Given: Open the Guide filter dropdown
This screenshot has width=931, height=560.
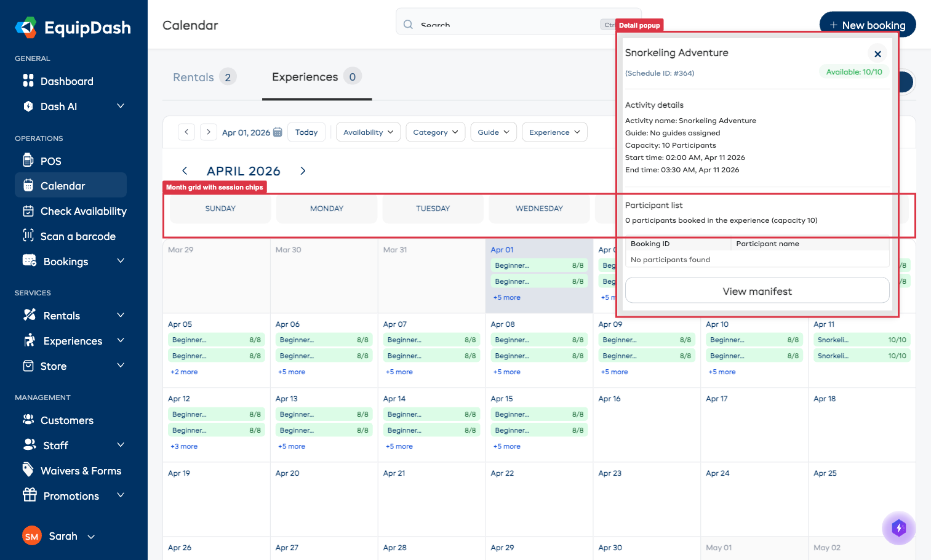Looking at the screenshot, I should click(493, 132).
